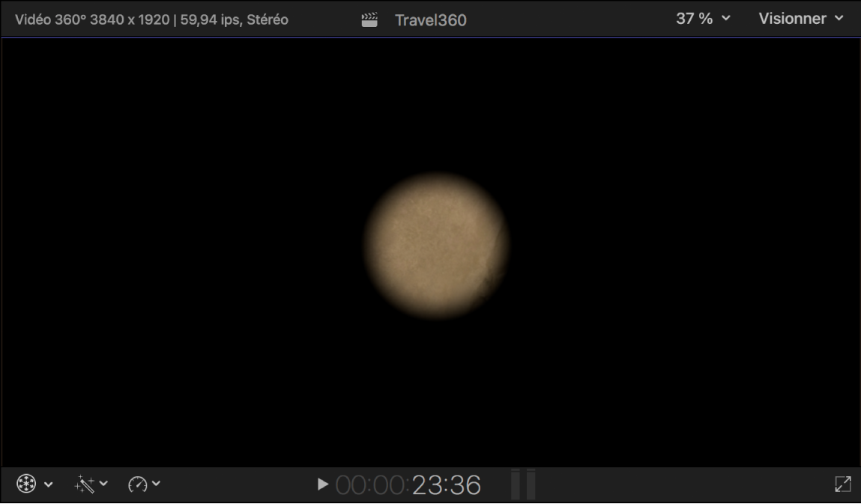
Task: Select the Travel360 project title
Action: pos(429,19)
